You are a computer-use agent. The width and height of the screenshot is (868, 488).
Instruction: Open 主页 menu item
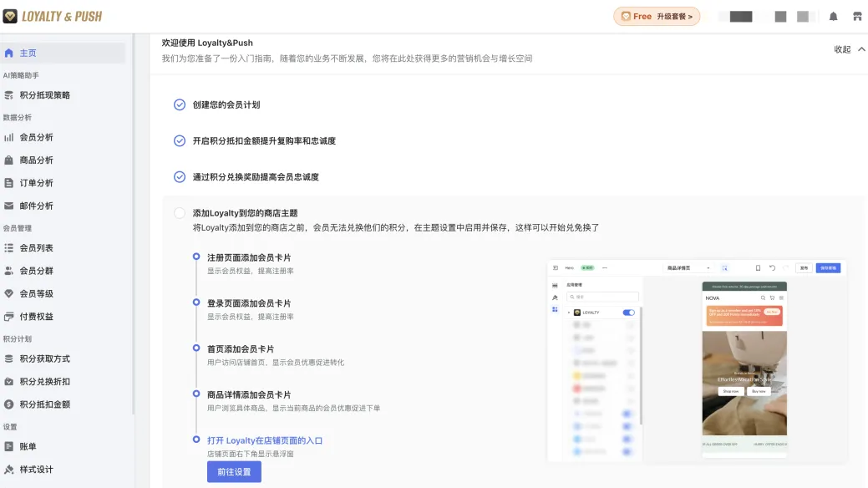pyautogui.click(x=63, y=53)
